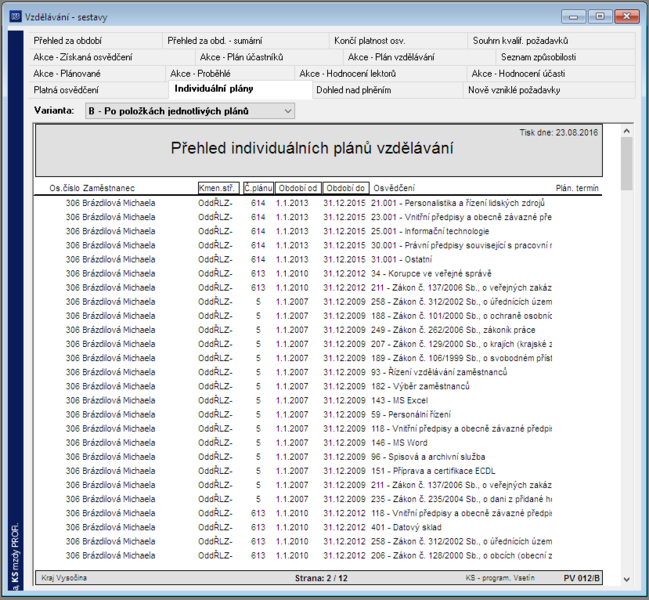Click the vertical scrollbar thumb

(627, 163)
